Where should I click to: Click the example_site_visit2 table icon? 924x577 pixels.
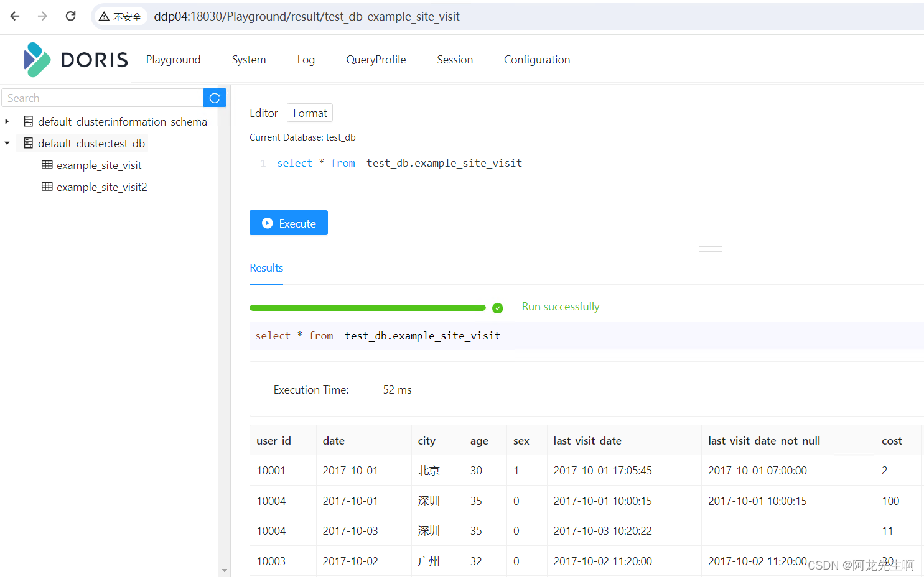47,187
